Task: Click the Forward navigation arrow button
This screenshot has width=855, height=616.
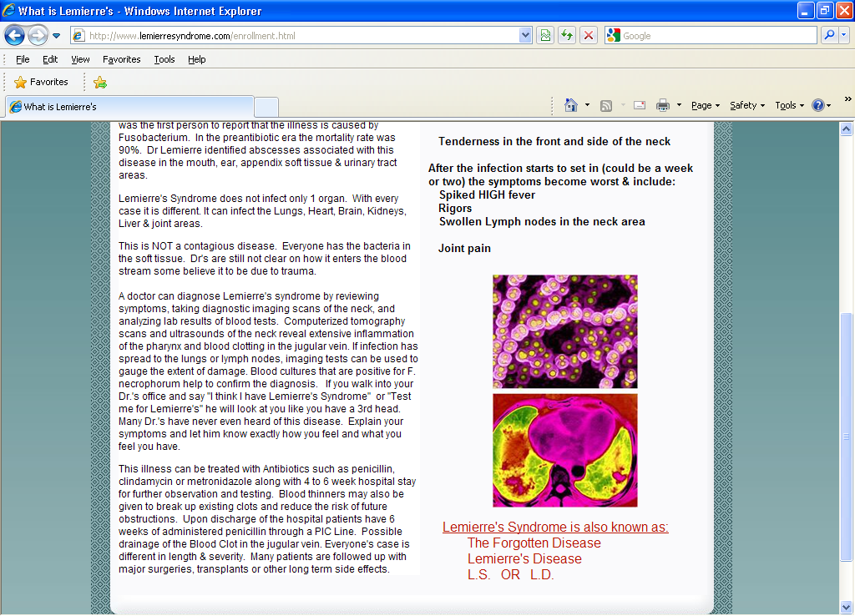Action: [x=37, y=36]
